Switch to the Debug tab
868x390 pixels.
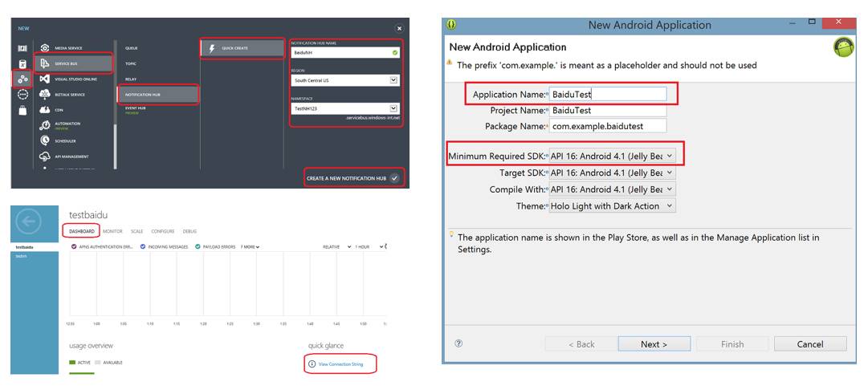pyautogui.click(x=189, y=231)
